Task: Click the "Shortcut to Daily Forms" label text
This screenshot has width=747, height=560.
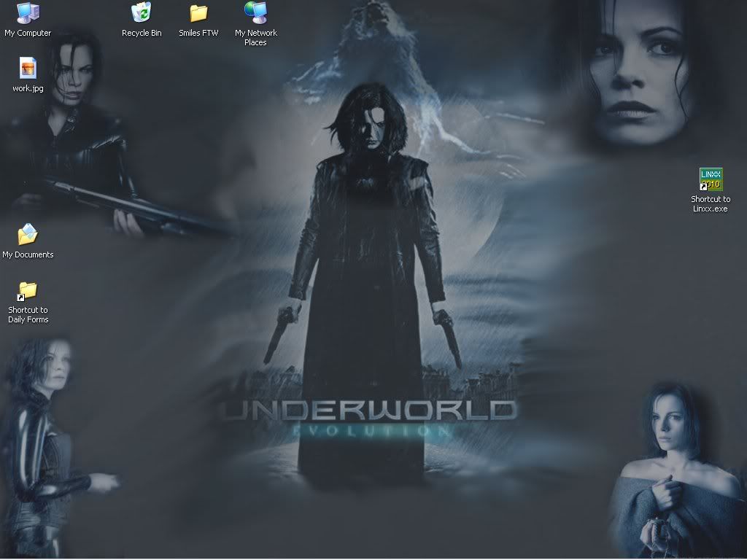Action: 28,315
